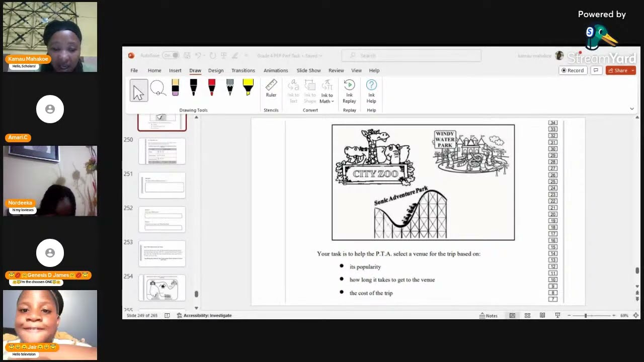Start Ink Replay
Viewport: 644px width, 362px height.
(349, 92)
